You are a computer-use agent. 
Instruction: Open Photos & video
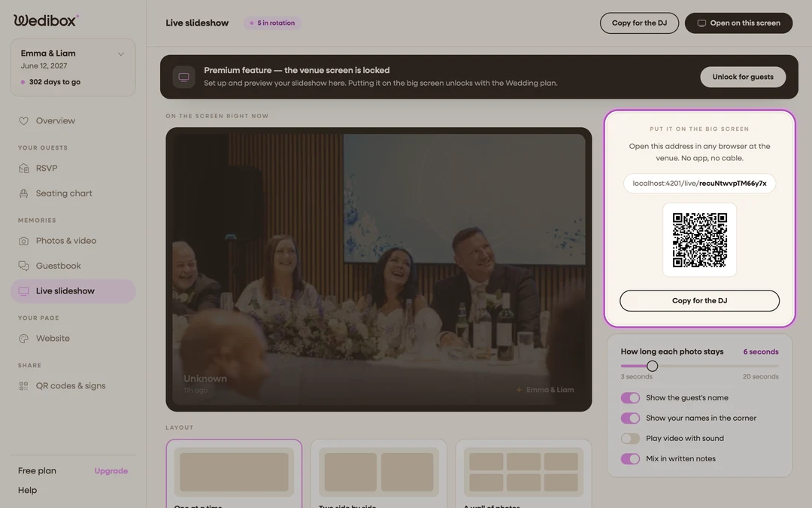[73, 241]
